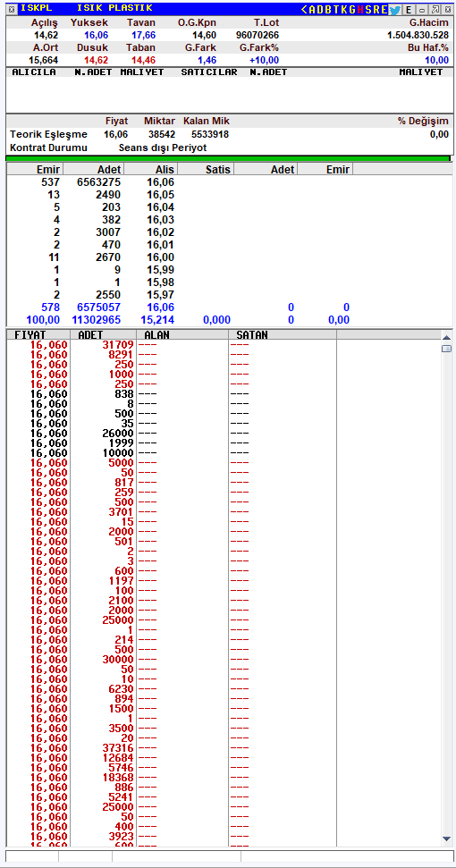Click the ALICILA column header
This screenshot has height=868, width=456.
[34, 72]
